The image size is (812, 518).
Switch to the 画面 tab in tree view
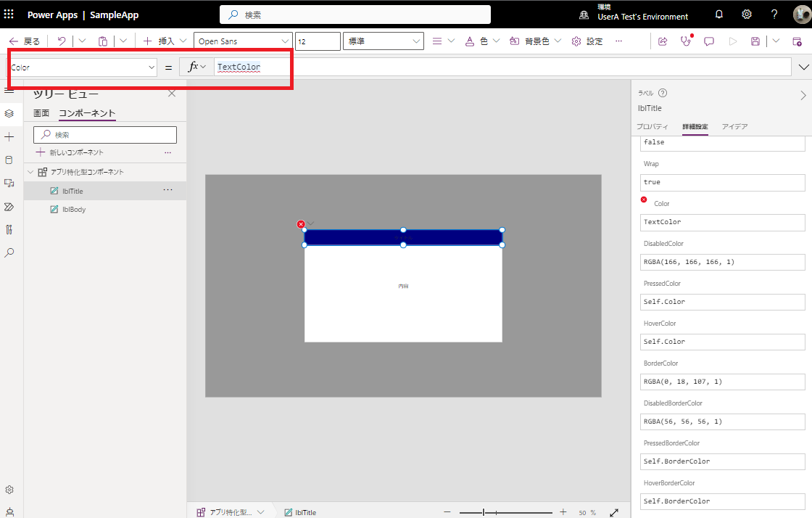41,113
